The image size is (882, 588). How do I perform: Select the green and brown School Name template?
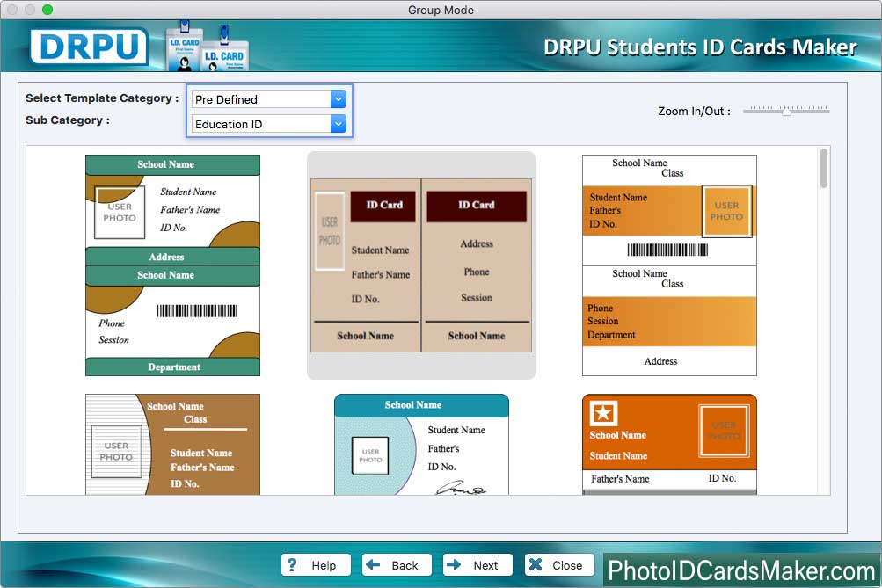tap(172, 265)
